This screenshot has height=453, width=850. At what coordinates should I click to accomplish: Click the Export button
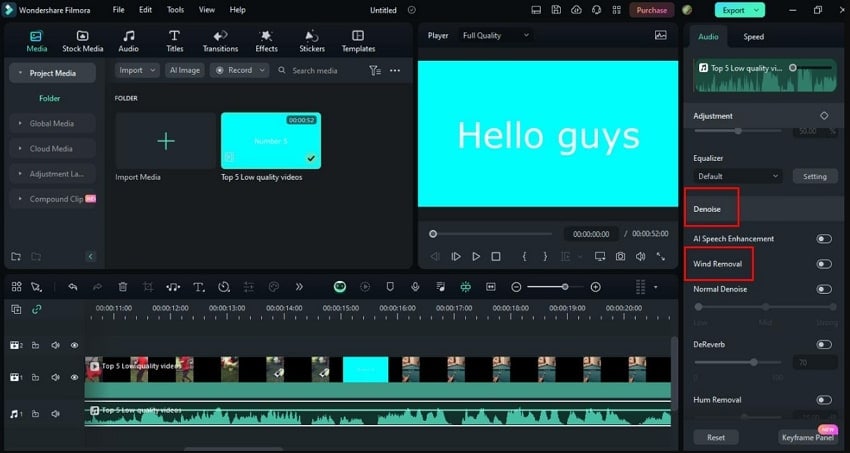739,10
